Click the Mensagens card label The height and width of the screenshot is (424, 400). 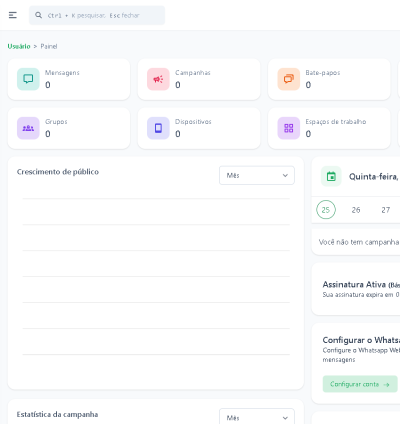(62, 73)
